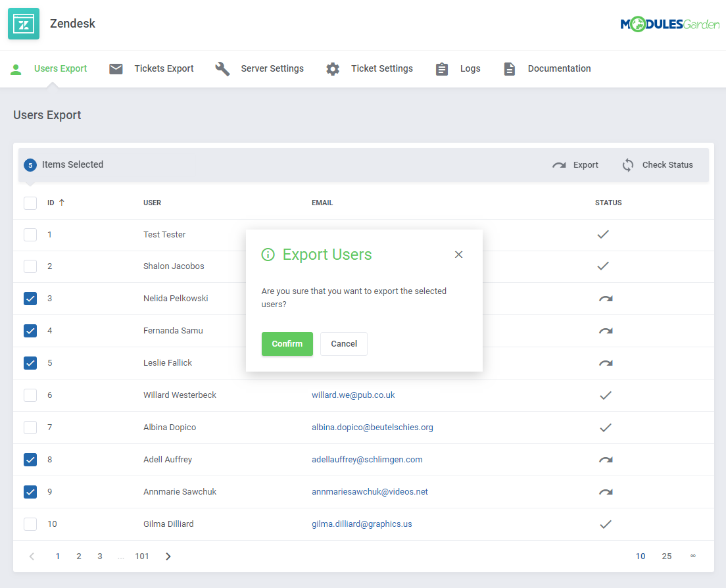
Task: Click the Tickets Export envelope icon
Action: [x=116, y=68]
